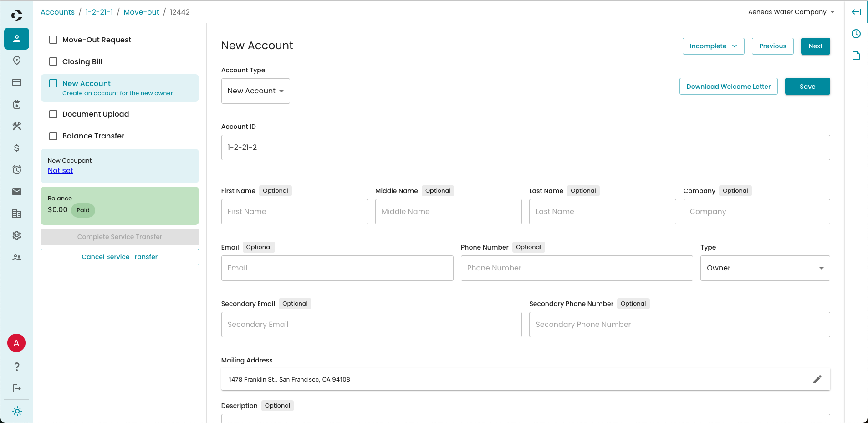Click into the First Name field
The image size is (868, 423).
tap(294, 212)
